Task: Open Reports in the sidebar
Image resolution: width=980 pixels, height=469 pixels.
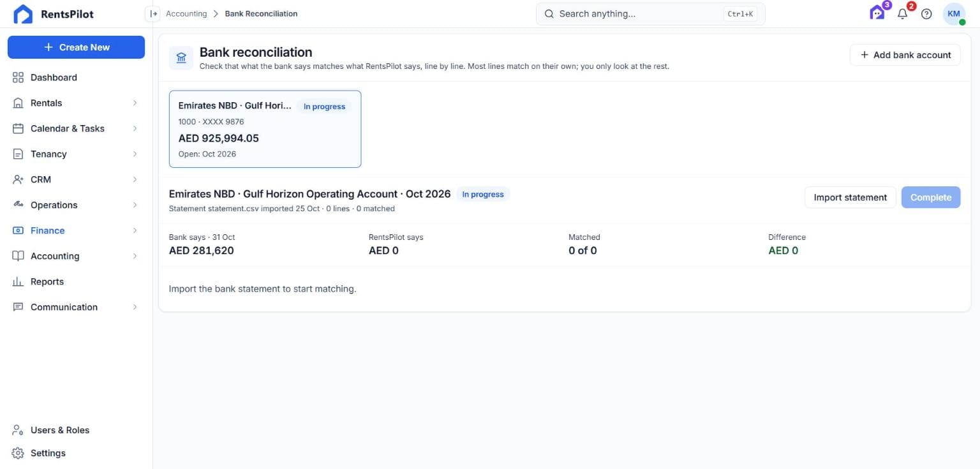Action: (x=76, y=281)
